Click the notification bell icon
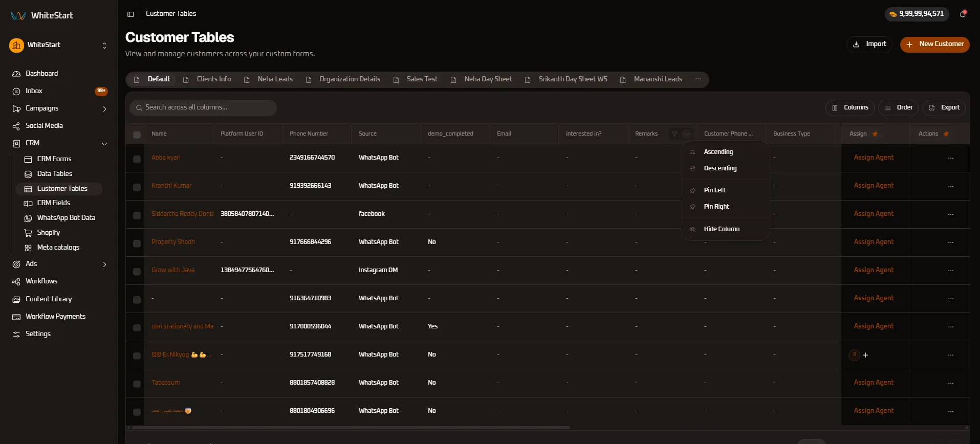This screenshot has width=980, height=444. [963, 14]
